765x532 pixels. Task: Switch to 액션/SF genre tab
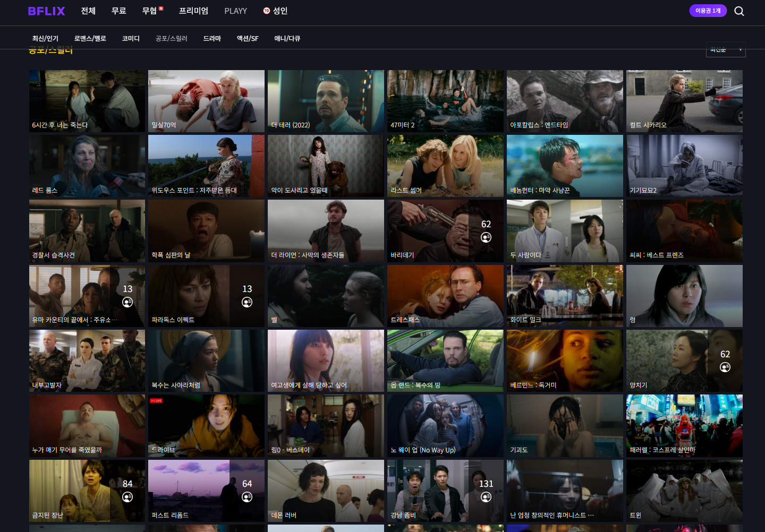click(248, 38)
